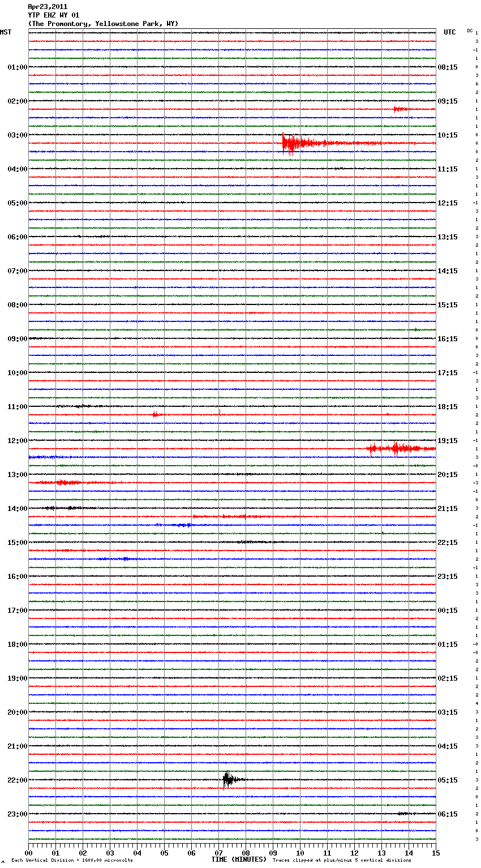481x868 pixels.
Task: Select the 18:00 MST time label
Action: (x=17, y=644)
